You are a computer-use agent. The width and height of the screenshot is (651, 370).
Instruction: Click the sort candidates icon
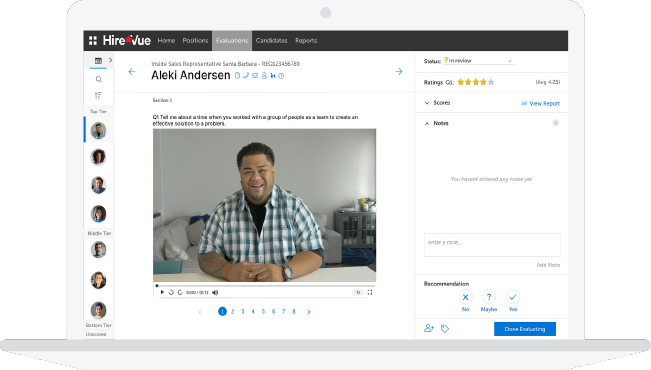[98, 96]
